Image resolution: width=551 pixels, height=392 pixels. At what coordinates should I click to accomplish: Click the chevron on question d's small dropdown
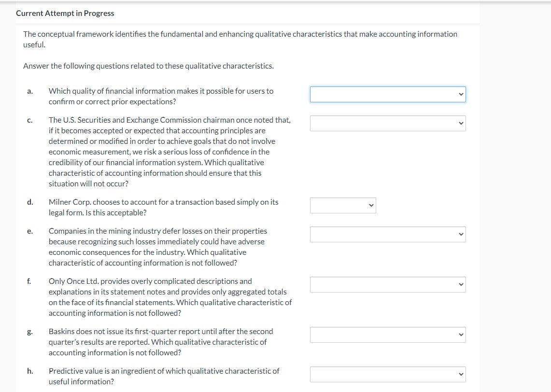[x=370, y=205]
